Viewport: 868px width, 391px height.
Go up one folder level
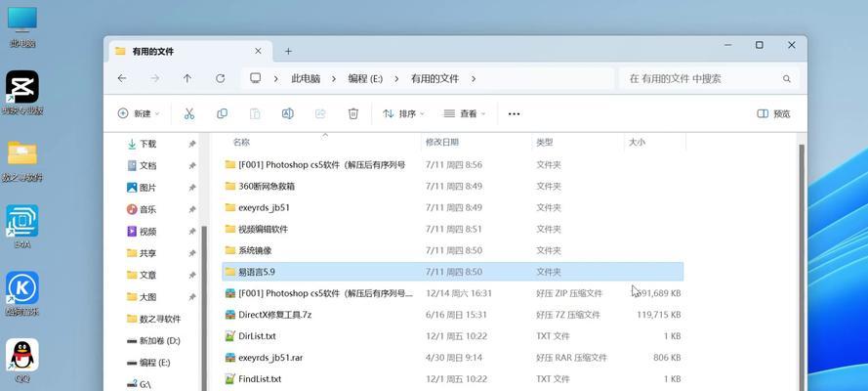pyautogui.click(x=187, y=78)
